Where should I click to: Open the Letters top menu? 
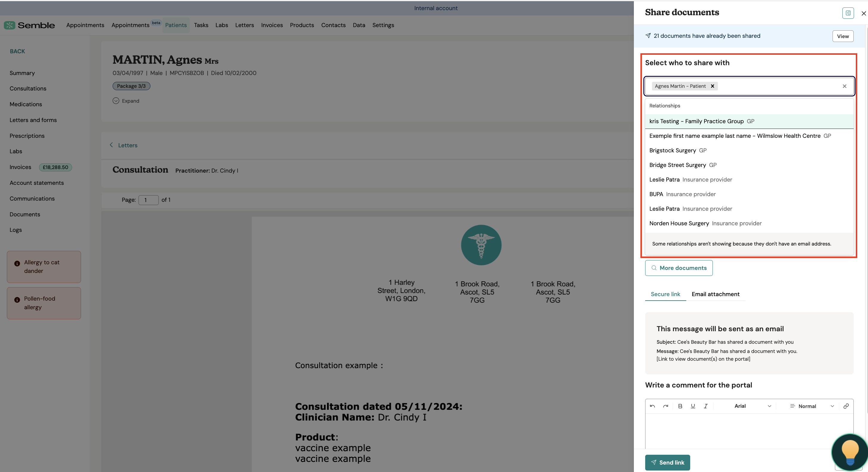coord(245,25)
